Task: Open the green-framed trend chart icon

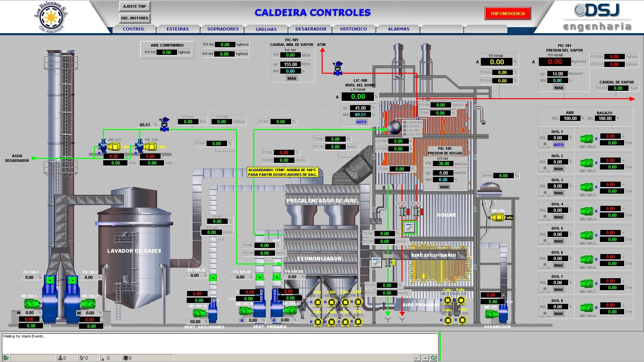Action: (x=409, y=228)
